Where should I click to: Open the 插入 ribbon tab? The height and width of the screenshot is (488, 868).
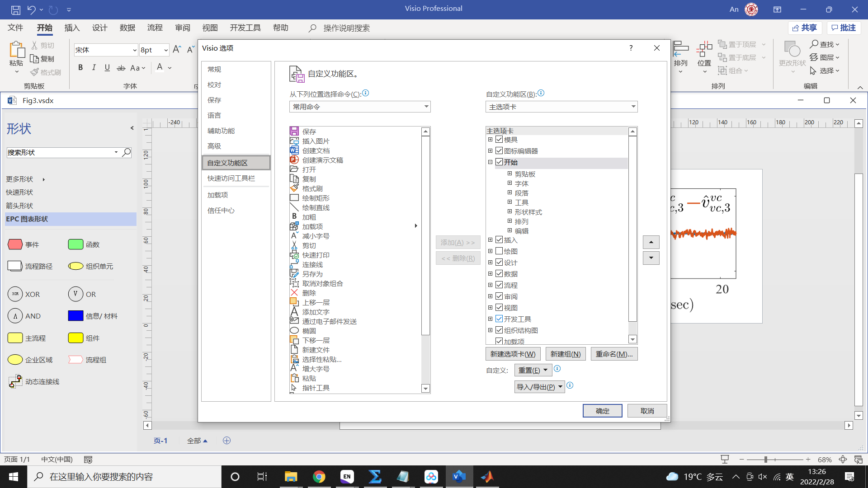(72, 28)
